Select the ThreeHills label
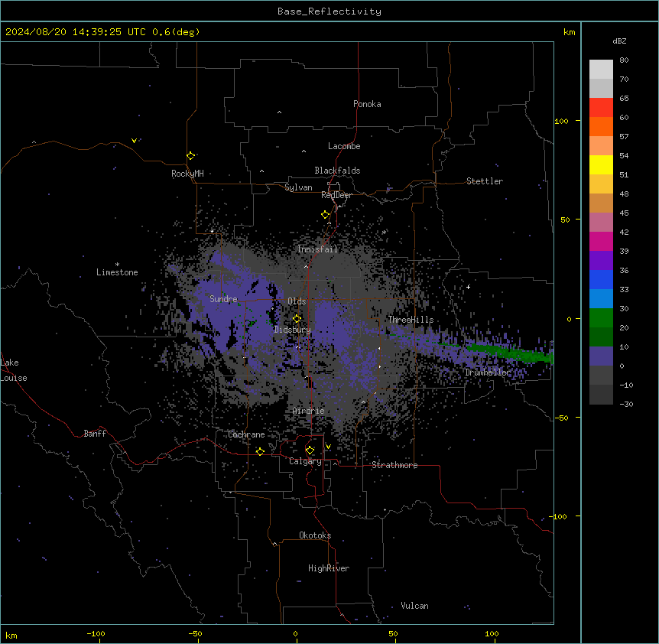Screen dimensions: 659x644 pos(411,320)
